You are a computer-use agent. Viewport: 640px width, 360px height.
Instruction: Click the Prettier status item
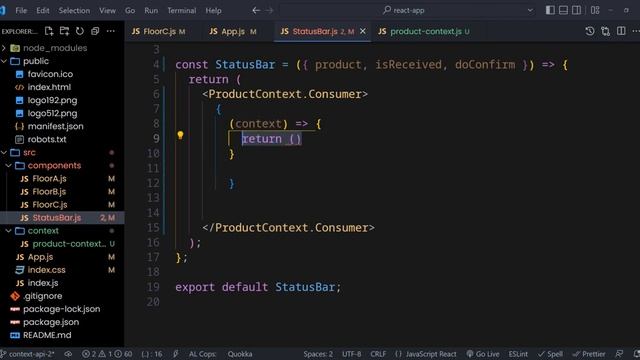[x=589, y=354]
